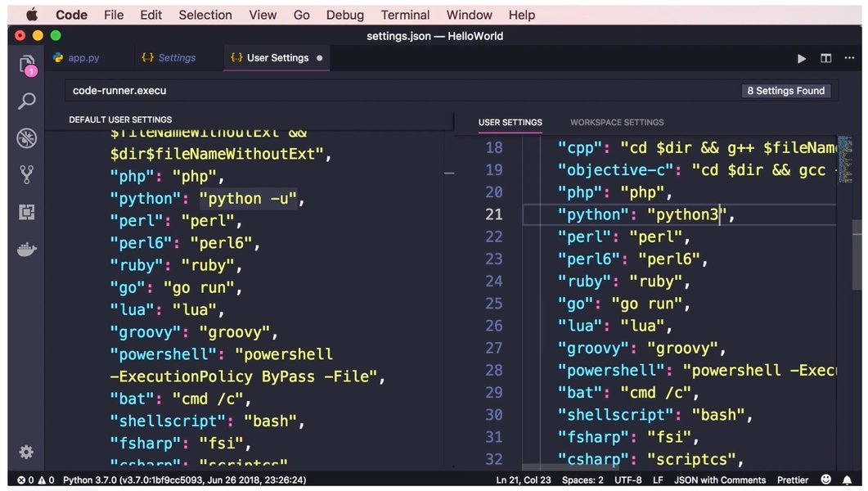The image size is (868, 491).
Task: Open the Terminal menu
Action: click(x=405, y=15)
